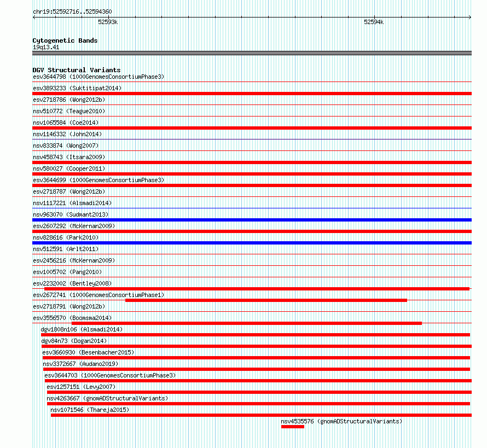Select esv2718791 (Wong2012b) variant
Image resolution: width=487 pixels, height=448 pixels.
69,306
